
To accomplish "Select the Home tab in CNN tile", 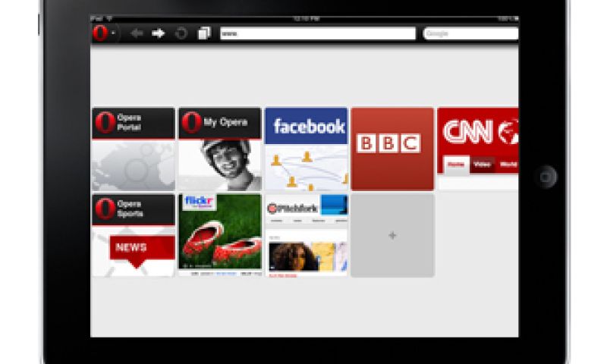I will (x=456, y=165).
